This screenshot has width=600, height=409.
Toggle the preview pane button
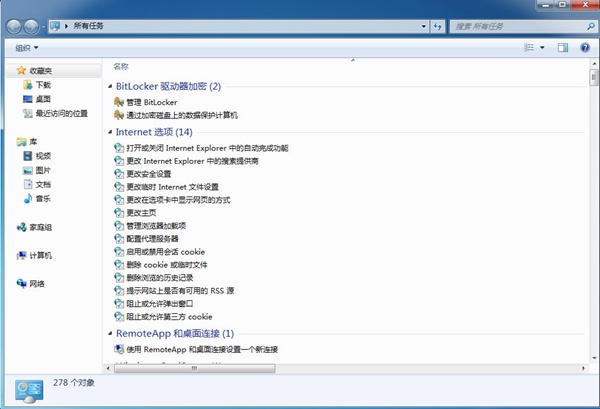[x=562, y=47]
